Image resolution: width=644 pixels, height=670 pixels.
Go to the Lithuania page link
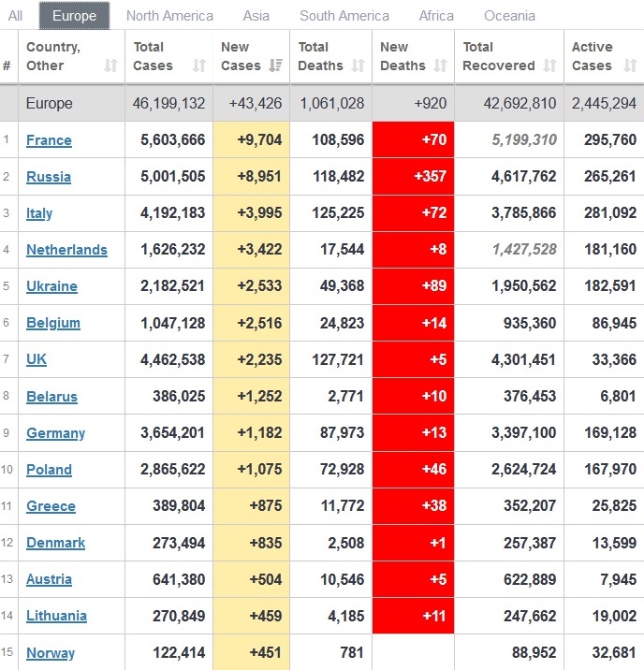[56, 616]
